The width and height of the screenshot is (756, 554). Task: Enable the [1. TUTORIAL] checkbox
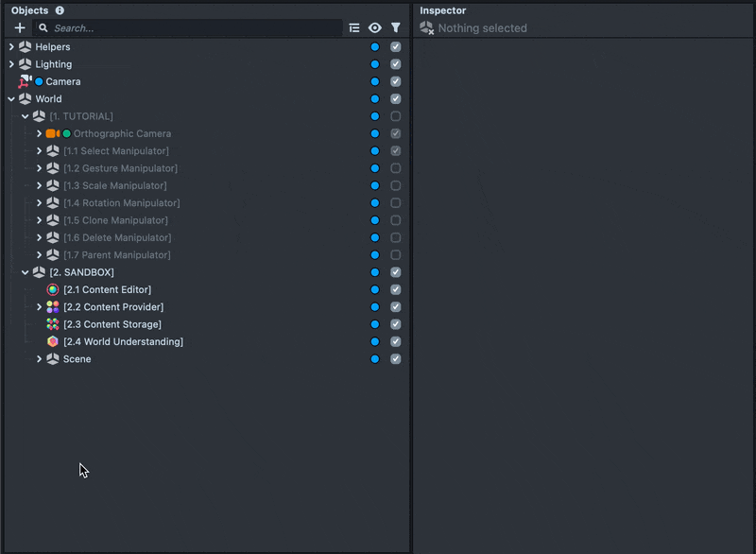click(x=396, y=116)
